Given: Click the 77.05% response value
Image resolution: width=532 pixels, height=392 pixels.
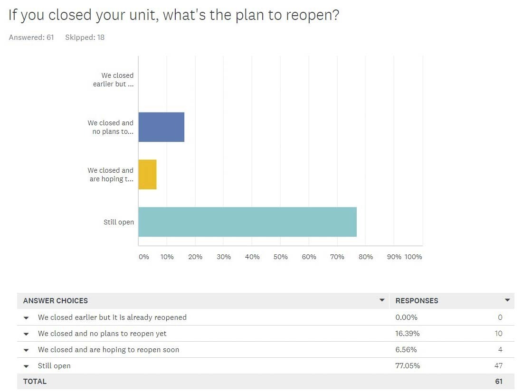Looking at the screenshot, I should tap(408, 366).
